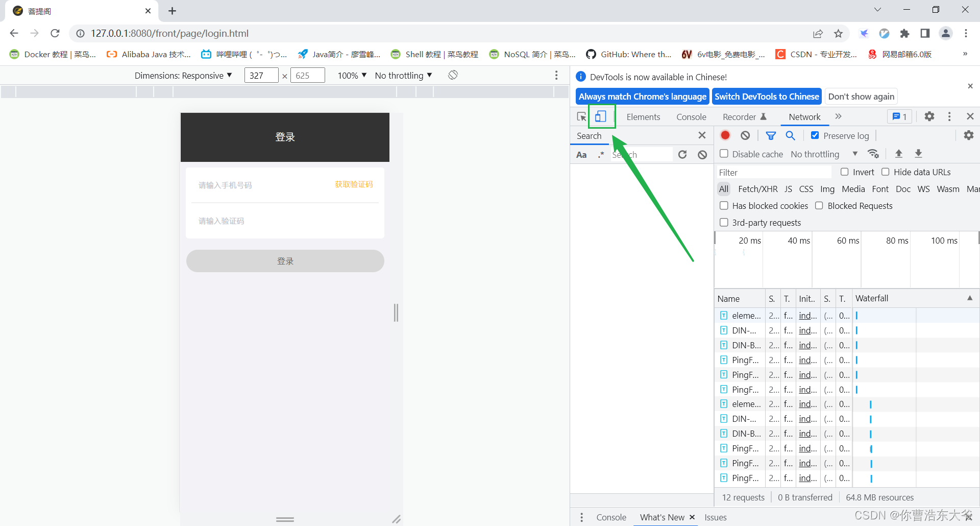
Task: Click the network search magnifier icon
Action: (791, 135)
